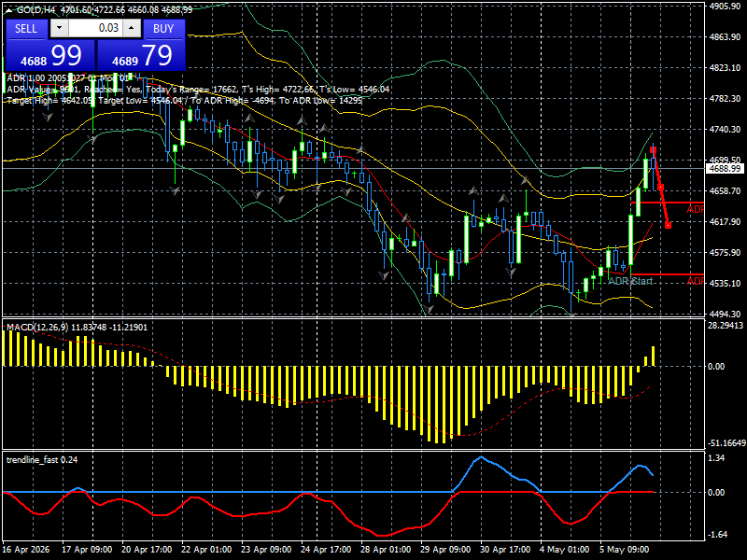This screenshot has width=747, height=560.
Task: Click the 28.29413 MACD scale value
Action: 726,325
